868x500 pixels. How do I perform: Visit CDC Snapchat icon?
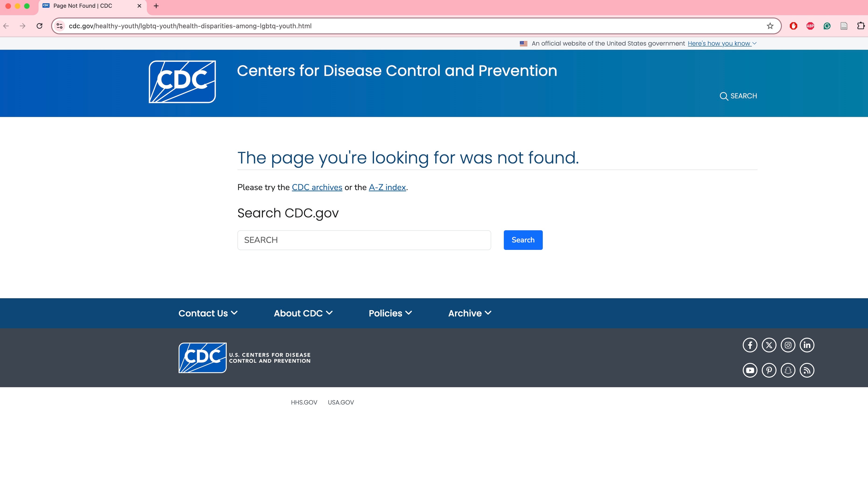pos(788,370)
